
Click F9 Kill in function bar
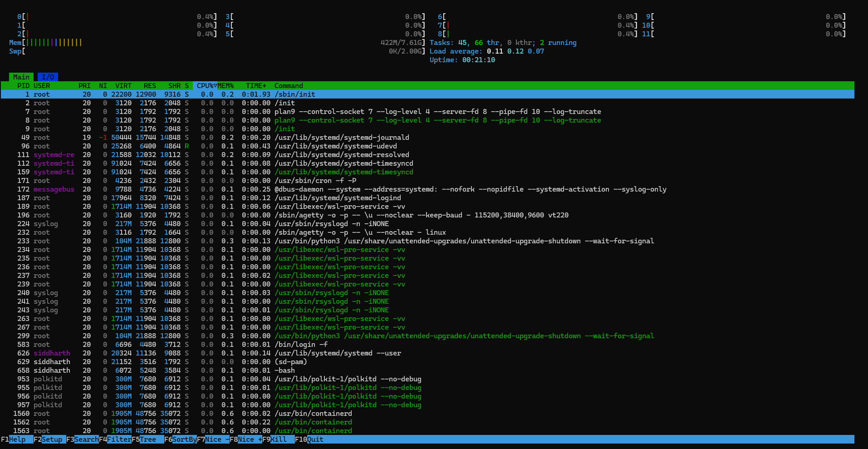(x=279, y=439)
